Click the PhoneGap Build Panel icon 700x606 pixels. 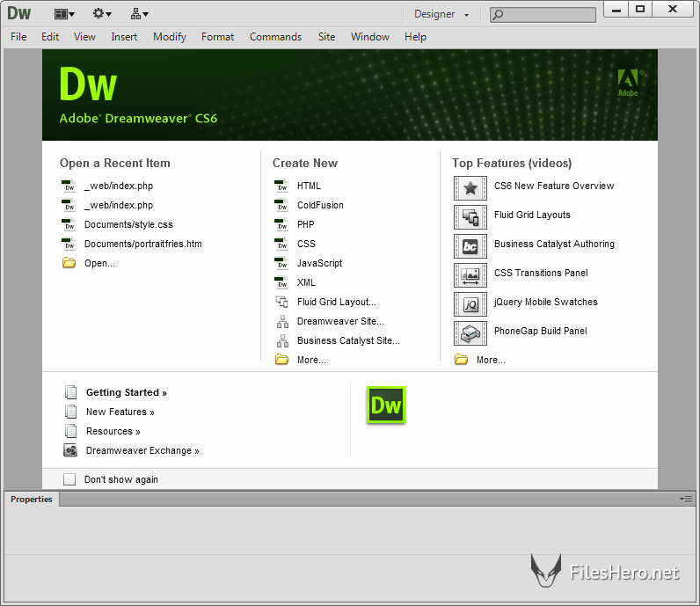pyautogui.click(x=470, y=333)
